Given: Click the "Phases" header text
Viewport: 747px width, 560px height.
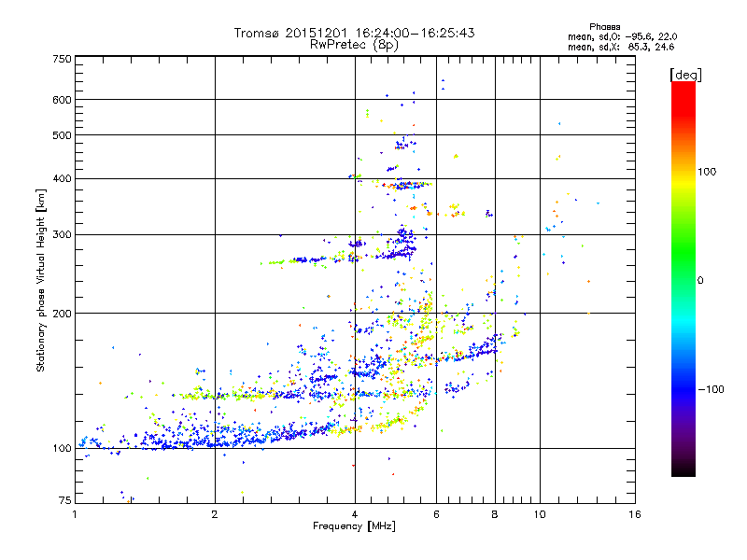Looking at the screenshot, I should (604, 27).
